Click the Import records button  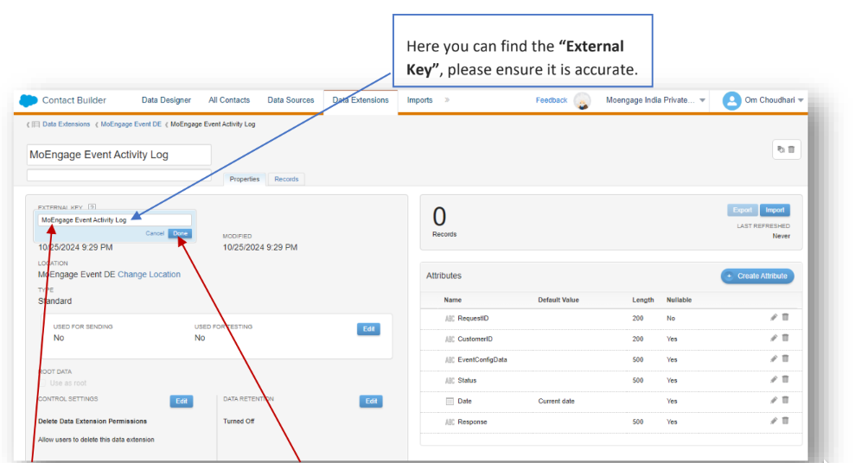(x=775, y=210)
